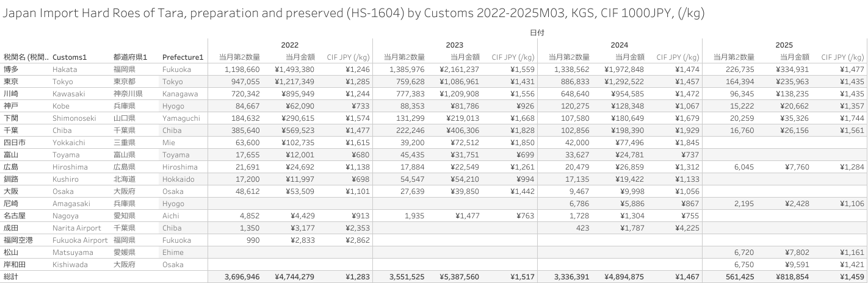
Task: Select the Amagasaki customs row label
Action: coord(71,204)
